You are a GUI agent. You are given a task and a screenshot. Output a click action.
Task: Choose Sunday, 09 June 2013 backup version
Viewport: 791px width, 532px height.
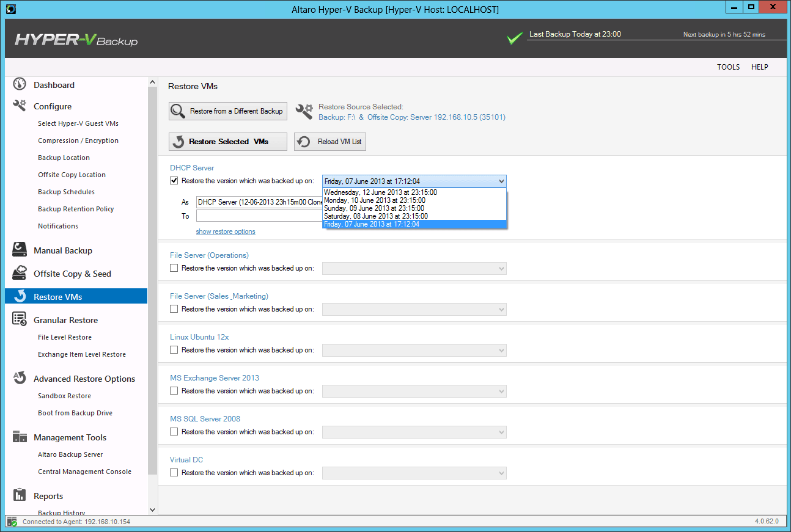(414, 208)
